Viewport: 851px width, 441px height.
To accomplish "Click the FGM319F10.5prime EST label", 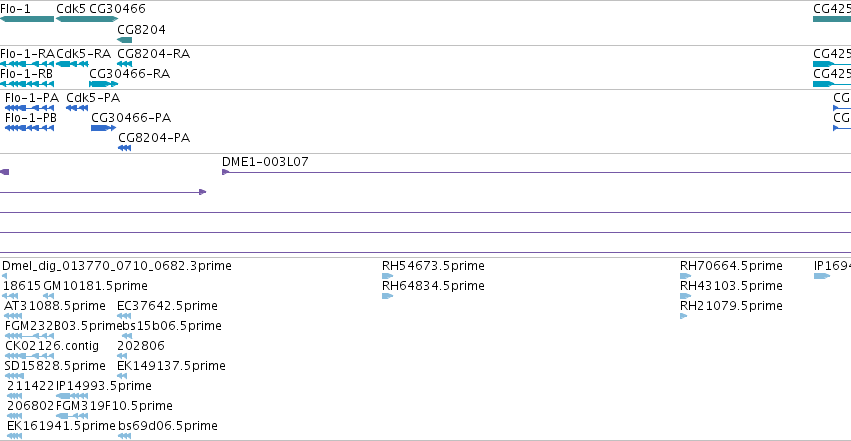I will pyautogui.click(x=115, y=406).
